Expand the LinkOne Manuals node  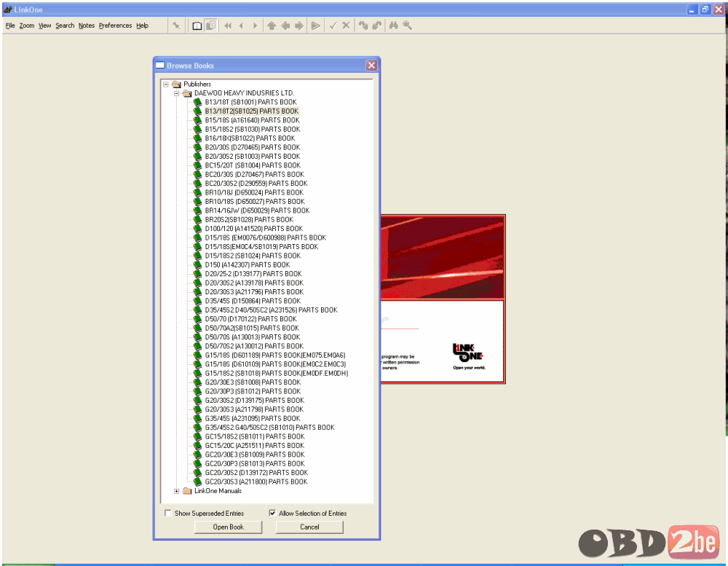tap(176, 491)
